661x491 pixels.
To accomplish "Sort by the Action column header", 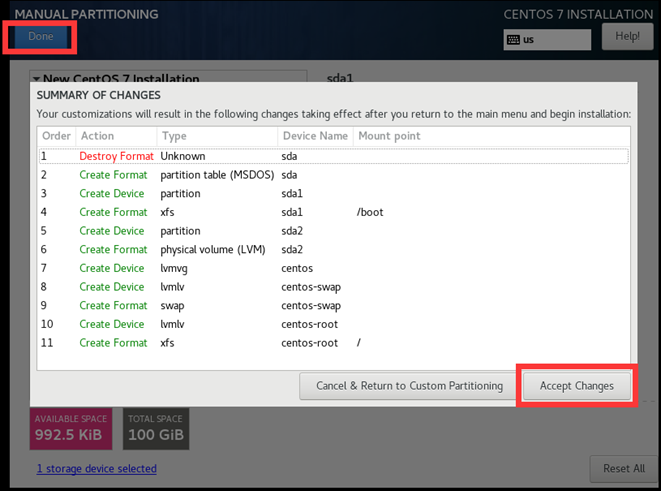I will click(x=116, y=136).
